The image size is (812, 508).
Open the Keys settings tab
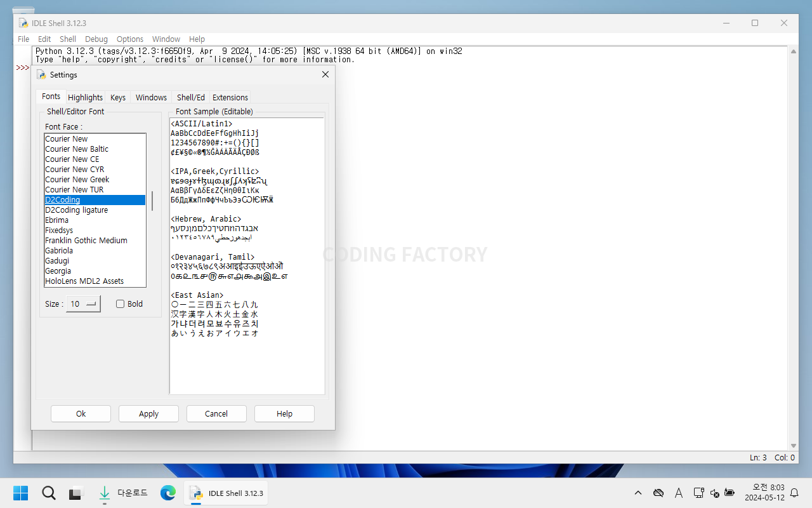pos(118,97)
